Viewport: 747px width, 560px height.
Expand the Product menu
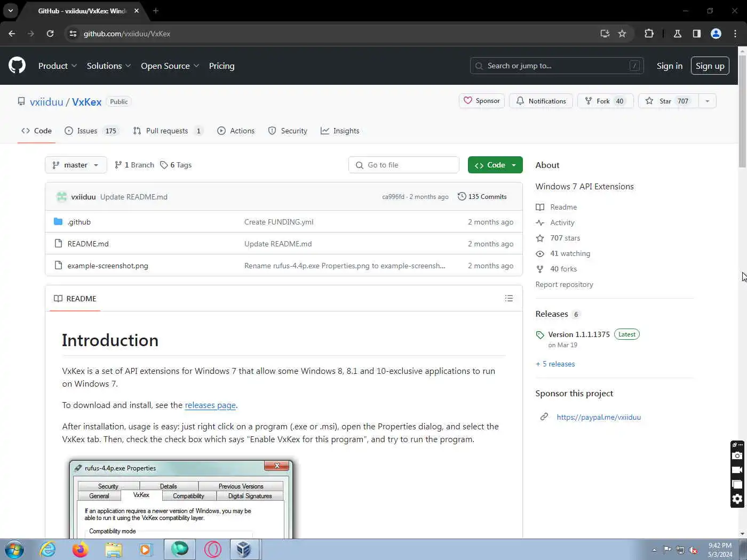pyautogui.click(x=58, y=66)
